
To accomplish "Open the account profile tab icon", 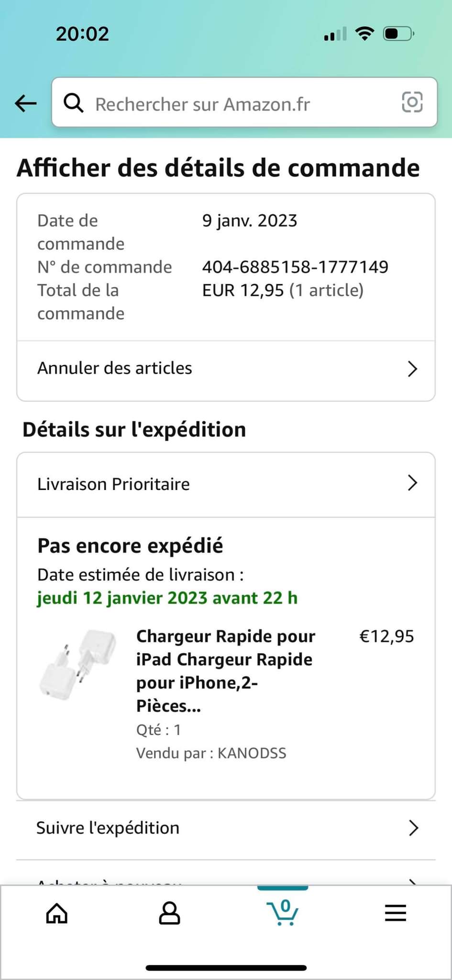I will (x=169, y=913).
